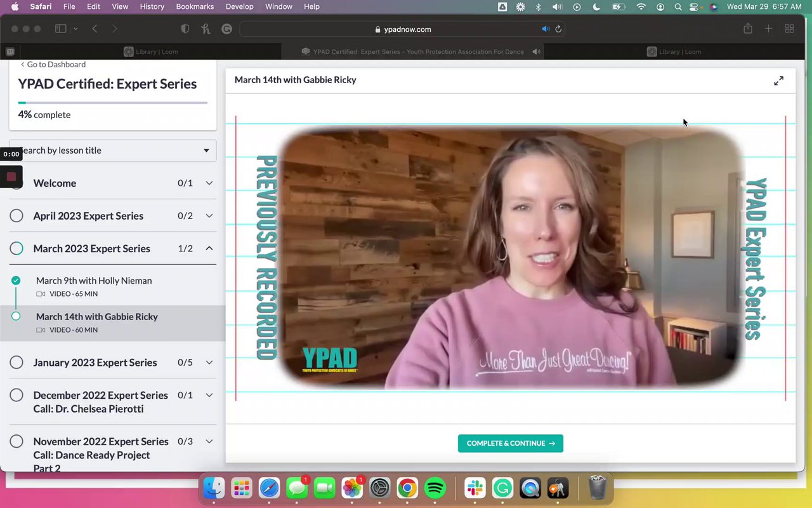Click November 2022 Expert Series status circle
Screen dimensions: 812x508
coord(16,441)
